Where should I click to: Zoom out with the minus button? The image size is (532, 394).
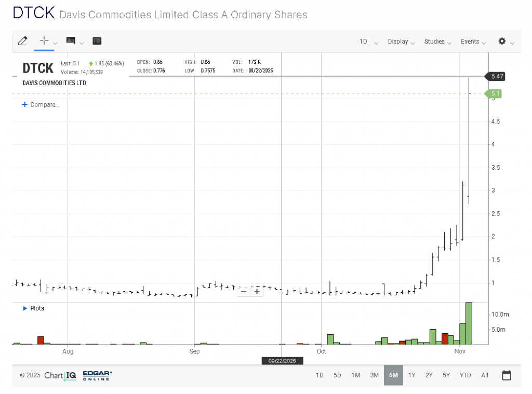(243, 291)
